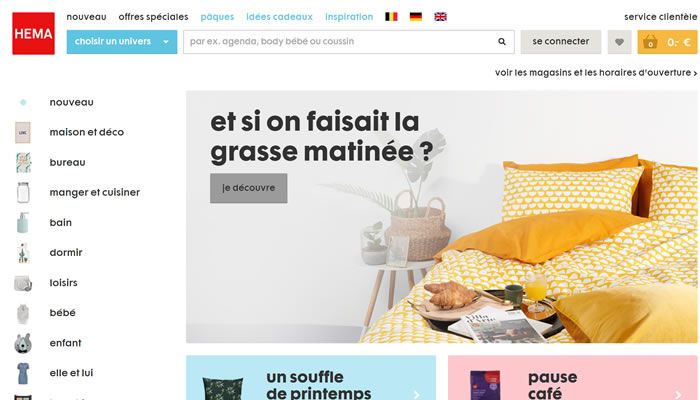
Task: Switch to the UK flag site
Action: click(440, 17)
